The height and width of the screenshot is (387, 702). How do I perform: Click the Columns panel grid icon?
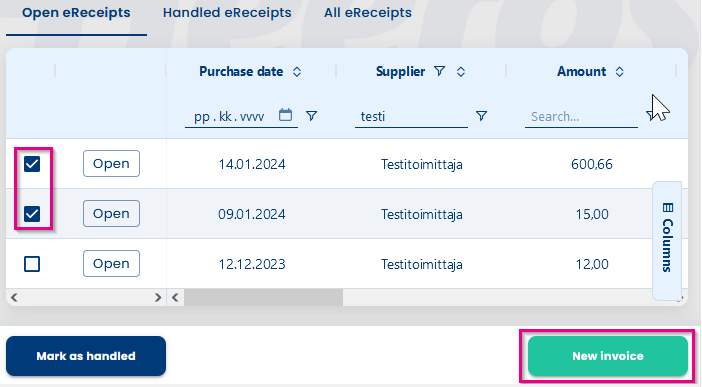tap(668, 207)
